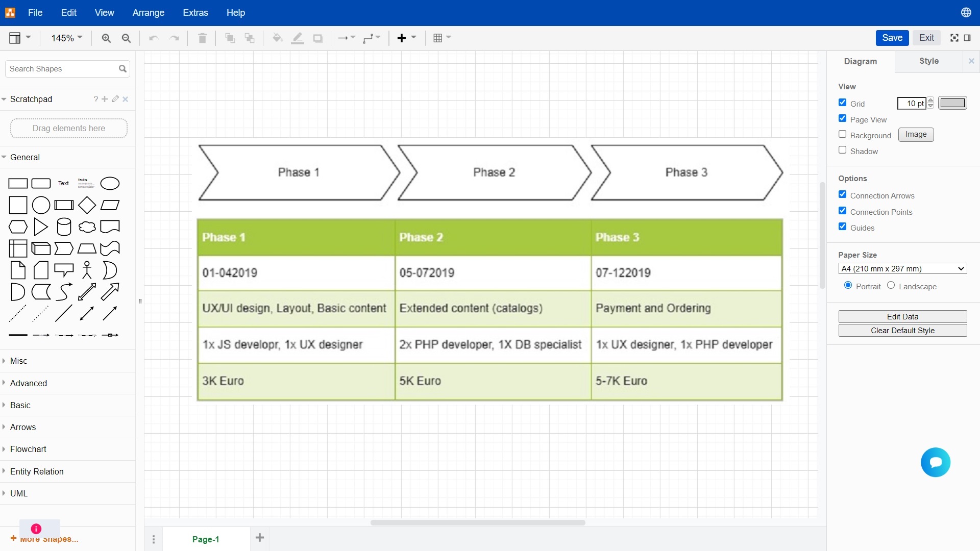This screenshot has height=551, width=980.
Task: Select the actor stick figure shape
Action: 87,270
